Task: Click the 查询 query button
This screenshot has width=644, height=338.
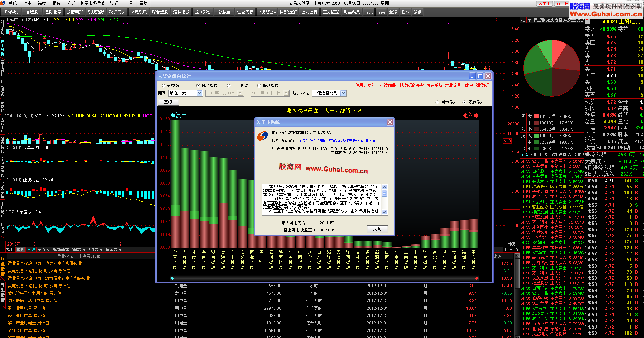Action: point(168,102)
